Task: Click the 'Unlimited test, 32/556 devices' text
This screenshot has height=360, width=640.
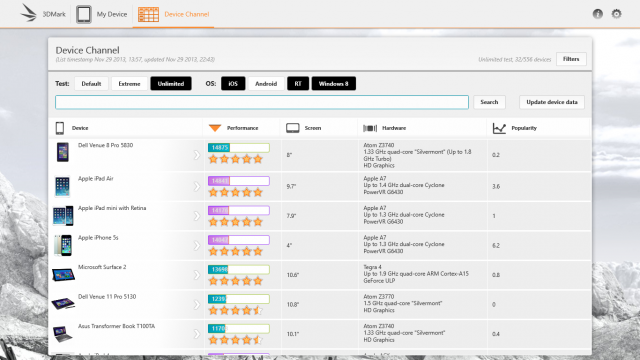Action: tap(515, 60)
